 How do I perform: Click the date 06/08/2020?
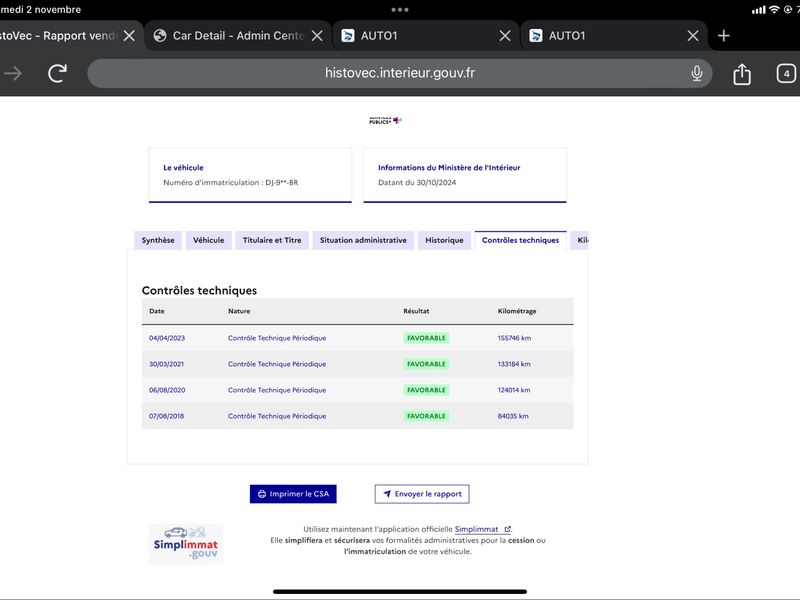167,390
